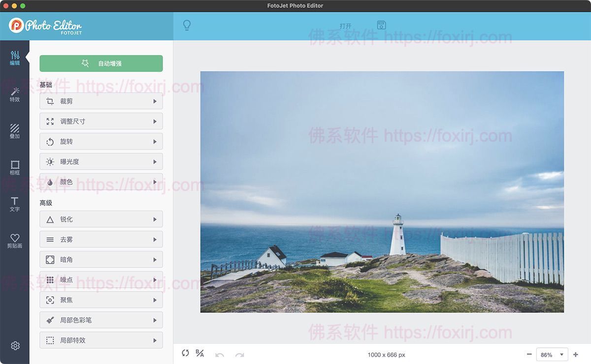
Task: Click the save image icon
Action: [381, 25]
